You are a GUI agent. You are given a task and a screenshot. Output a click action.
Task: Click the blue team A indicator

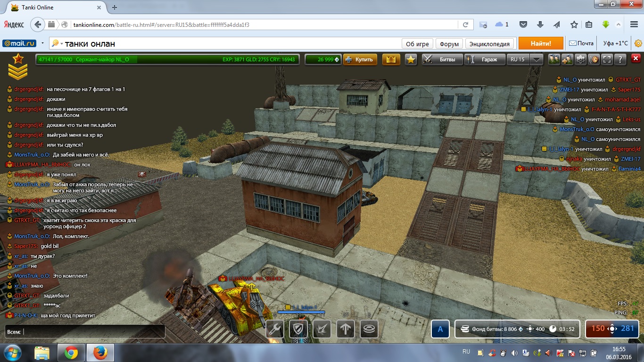click(x=440, y=329)
